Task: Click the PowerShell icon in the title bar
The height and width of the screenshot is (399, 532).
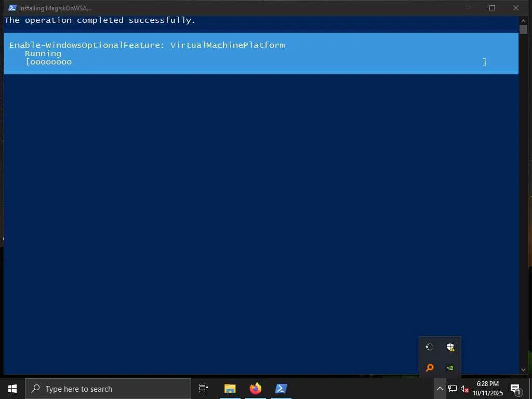Action: [x=12, y=7]
